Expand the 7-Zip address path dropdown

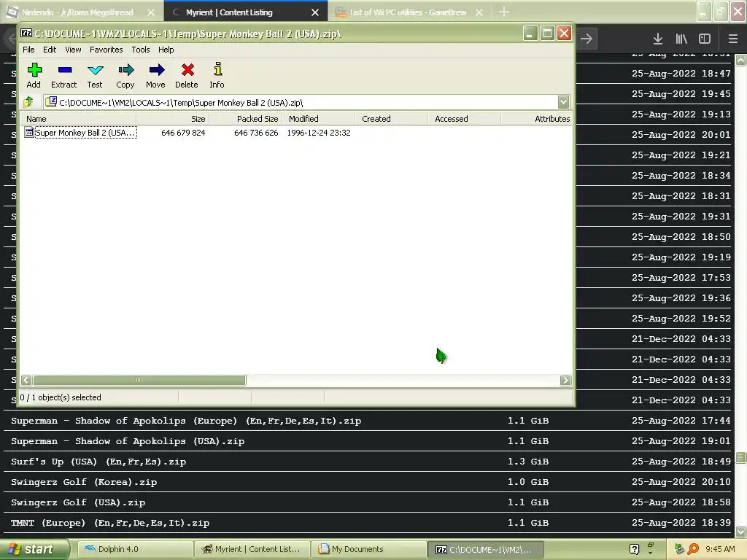tap(564, 102)
